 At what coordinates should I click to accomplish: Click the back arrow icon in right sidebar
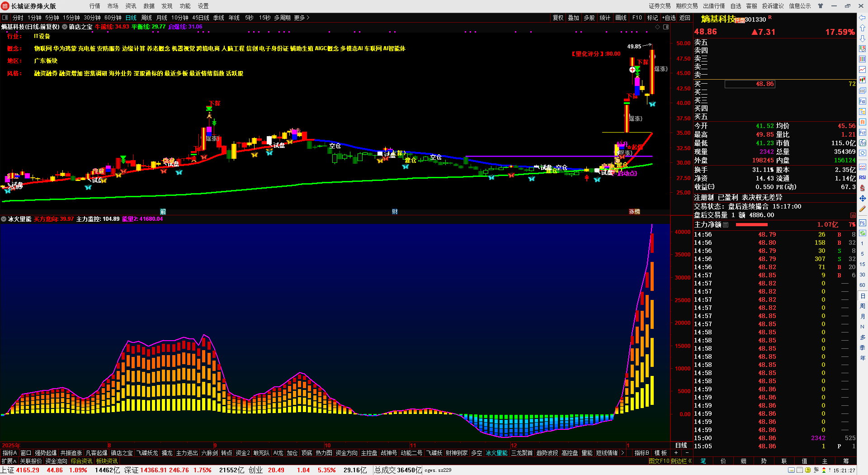click(x=863, y=18)
